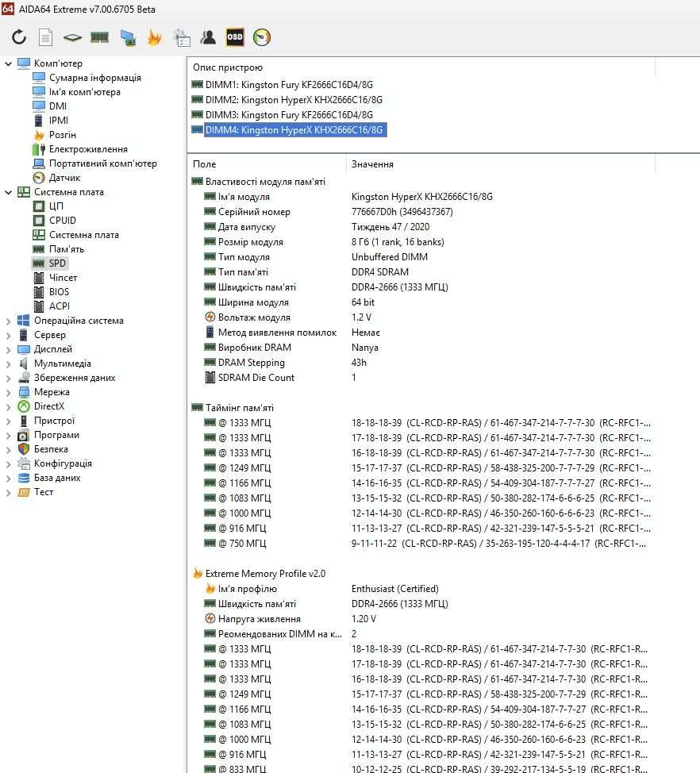Expand the Пристрої tree node
700x773 pixels.
pos(8,421)
